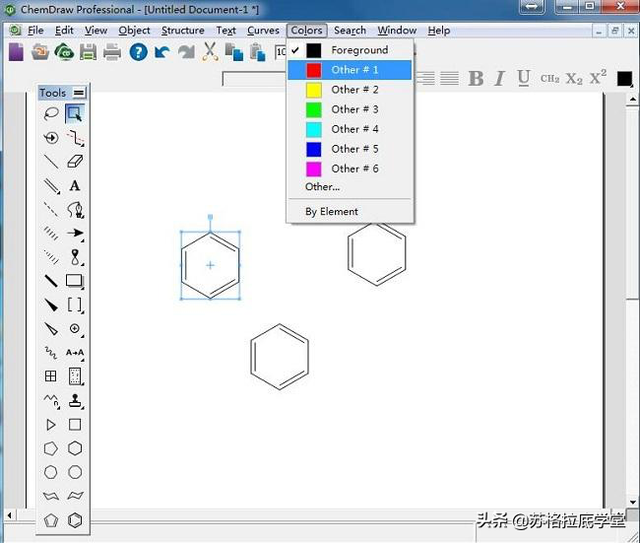
Task: Select the Brackets tool
Action: point(75,305)
